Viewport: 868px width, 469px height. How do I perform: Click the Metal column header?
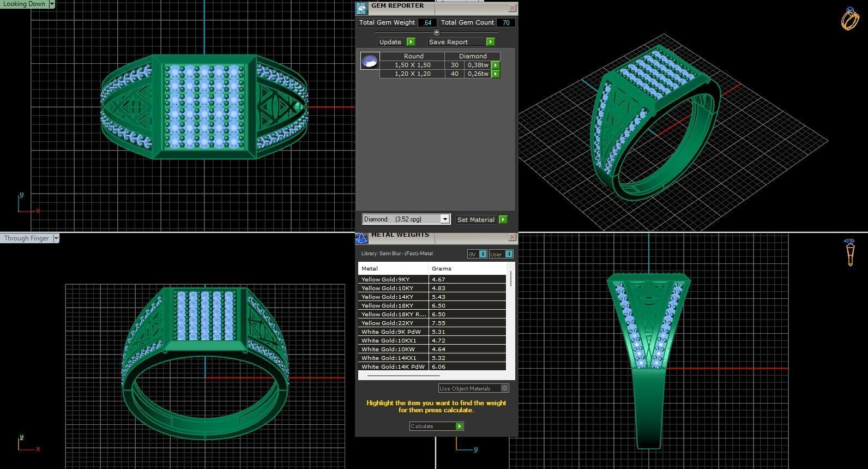(393, 268)
